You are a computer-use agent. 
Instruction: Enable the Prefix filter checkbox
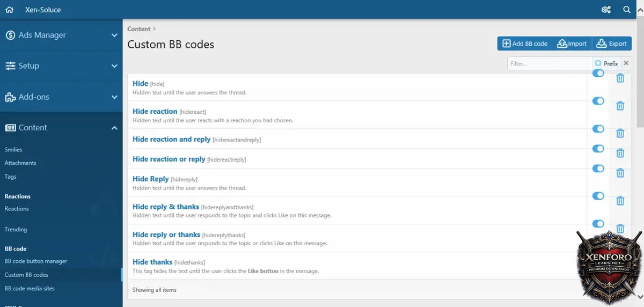click(598, 63)
